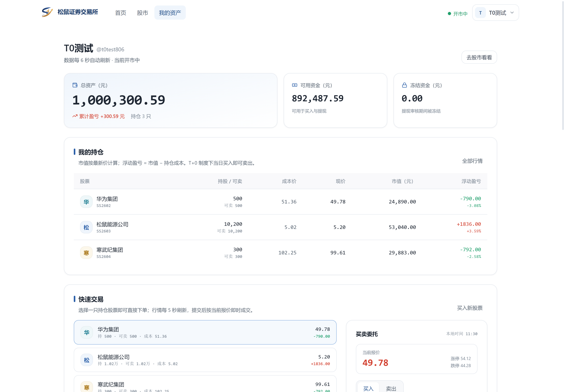Click the banknote icon beside 可用资金
565x392 pixels.
pyautogui.click(x=294, y=85)
